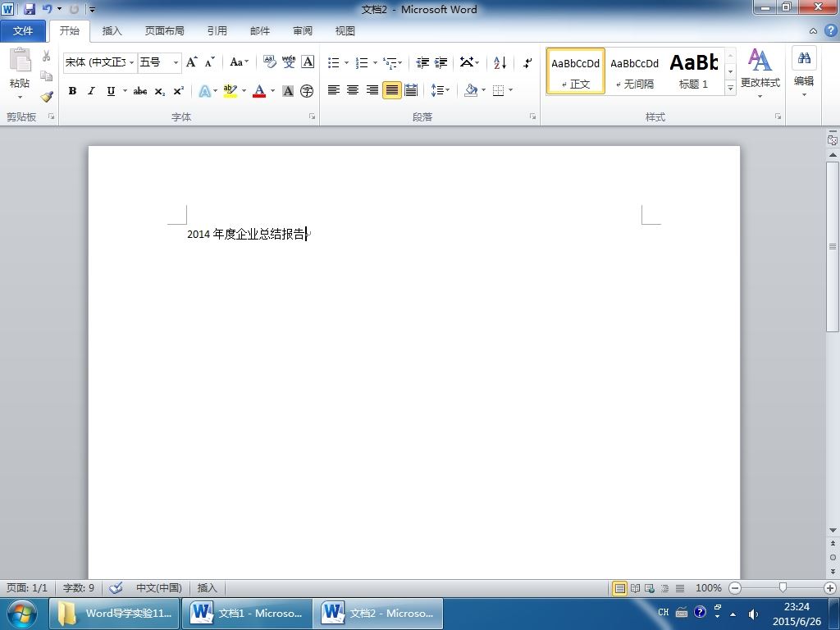Image resolution: width=840 pixels, height=630 pixels.
Task: Increase indent icon in paragraph group
Action: [x=441, y=62]
